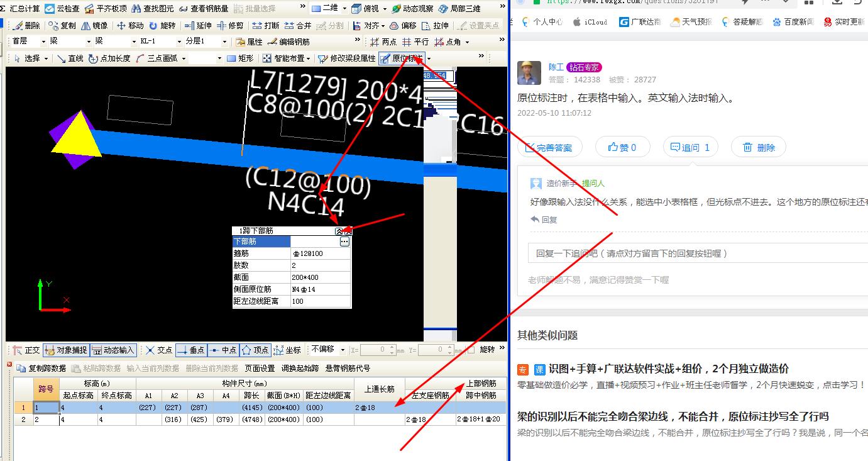Select 镜像 mirror tool
This screenshot has height=461, width=868.
[94, 26]
